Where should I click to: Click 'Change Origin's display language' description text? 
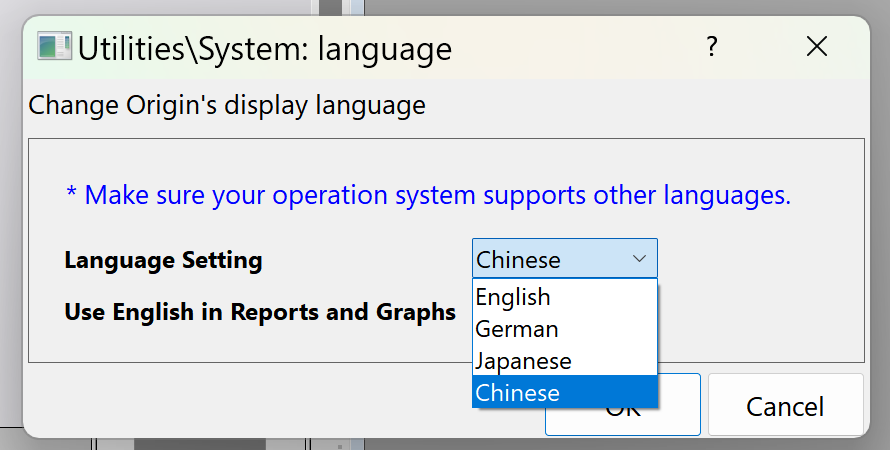[227, 105]
